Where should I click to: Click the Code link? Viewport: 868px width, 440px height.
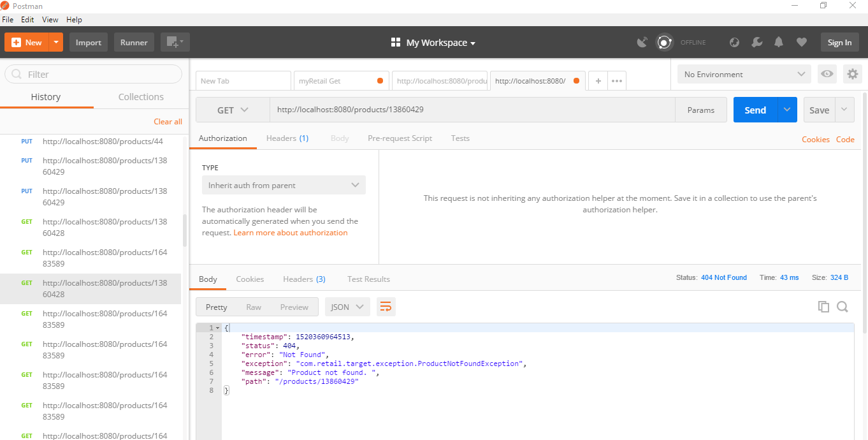pyautogui.click(x=845, y=139)
